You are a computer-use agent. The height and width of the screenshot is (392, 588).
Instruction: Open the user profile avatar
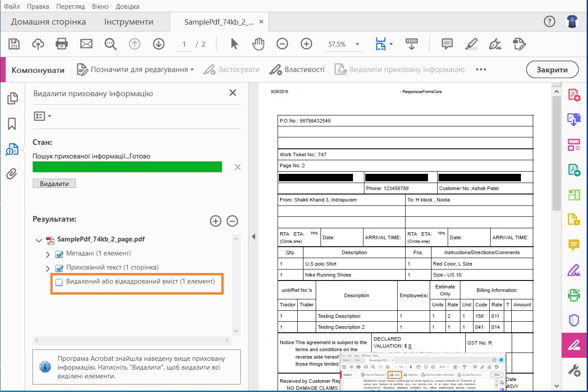pyautogui.click(x=572, y=22)
